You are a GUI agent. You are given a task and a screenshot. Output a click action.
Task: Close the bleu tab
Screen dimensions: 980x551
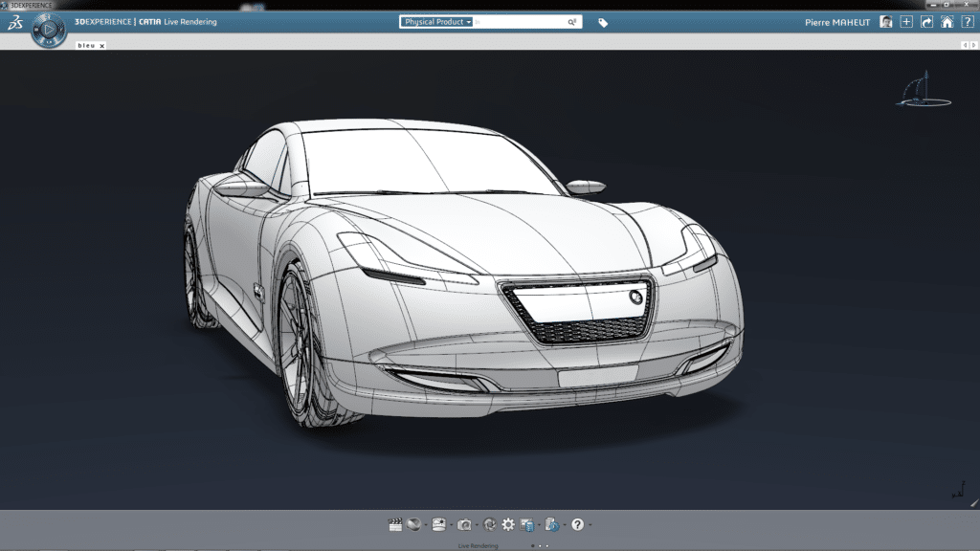(x=100, y=43)
